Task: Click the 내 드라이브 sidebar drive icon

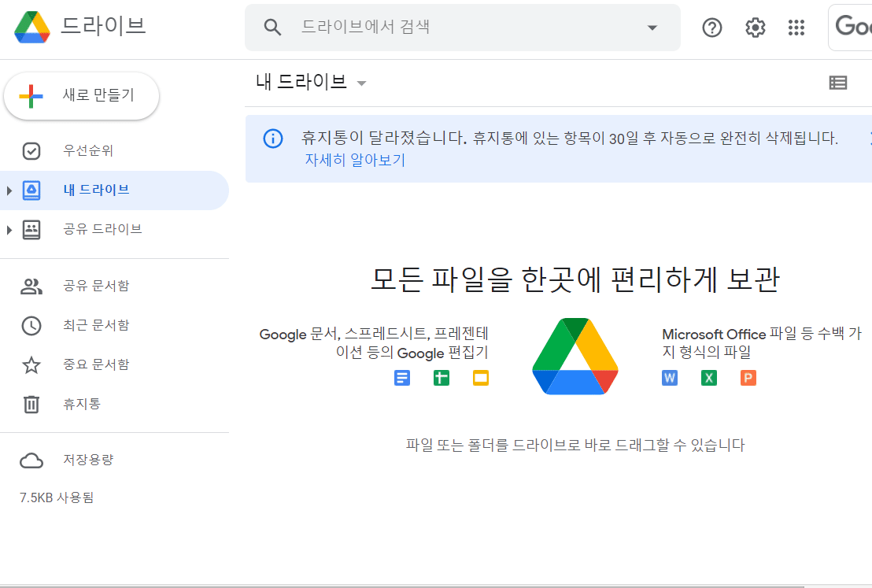Action: click(31, 190)
